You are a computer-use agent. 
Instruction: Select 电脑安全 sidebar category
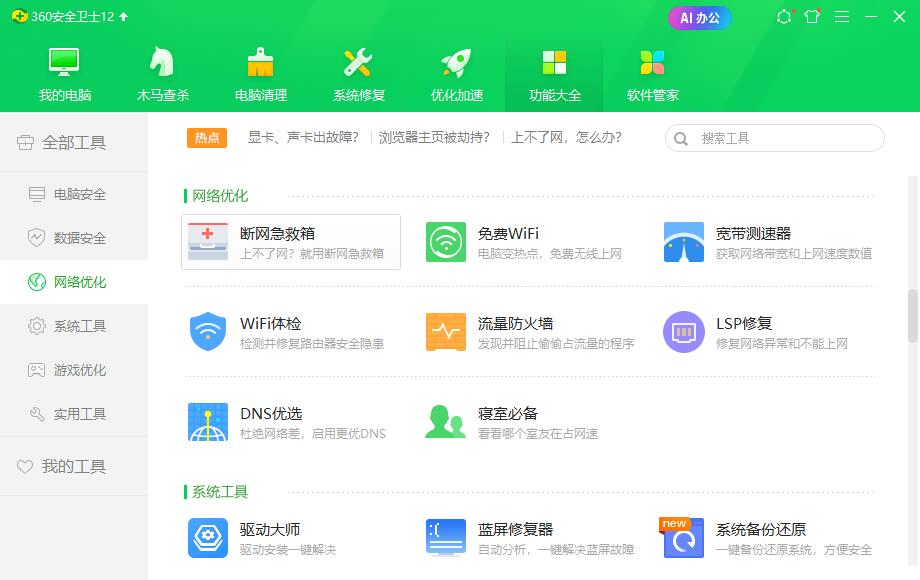click(74, 194)
